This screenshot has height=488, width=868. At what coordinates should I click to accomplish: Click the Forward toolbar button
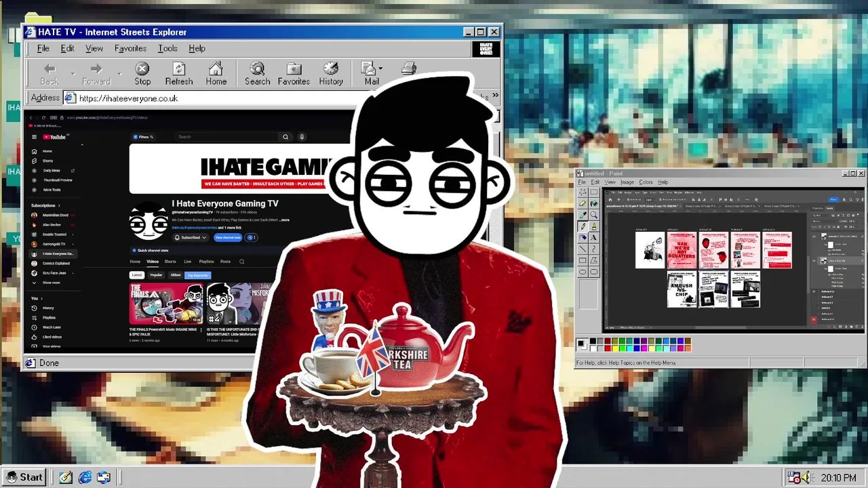pyautogui.click(x=96, y=74)
